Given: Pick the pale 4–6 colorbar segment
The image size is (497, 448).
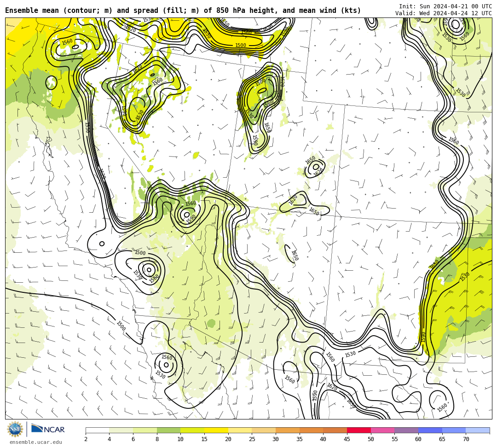Looking at the screenshot, I should 121,430.
